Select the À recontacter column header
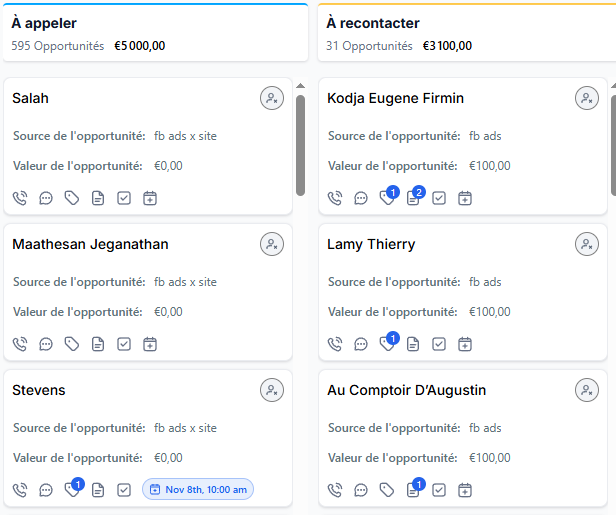The height and width of the screenshot is (515, 616). tap(373, 23)
